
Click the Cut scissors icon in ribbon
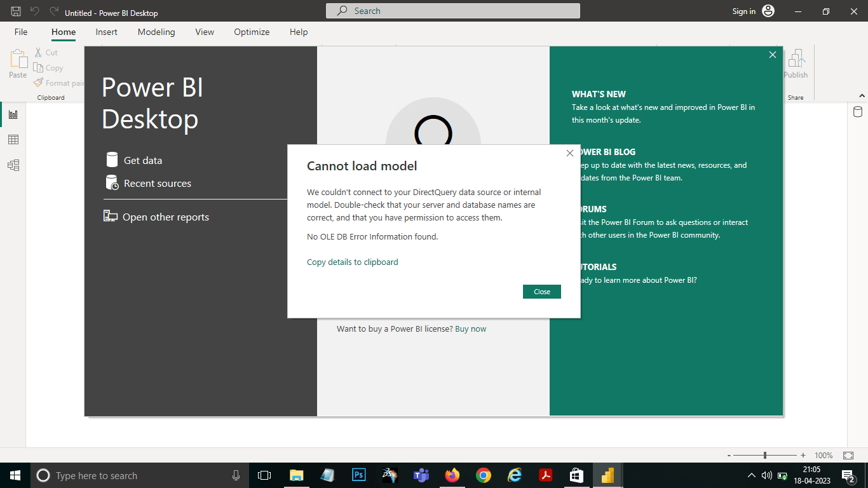[38, 53]
